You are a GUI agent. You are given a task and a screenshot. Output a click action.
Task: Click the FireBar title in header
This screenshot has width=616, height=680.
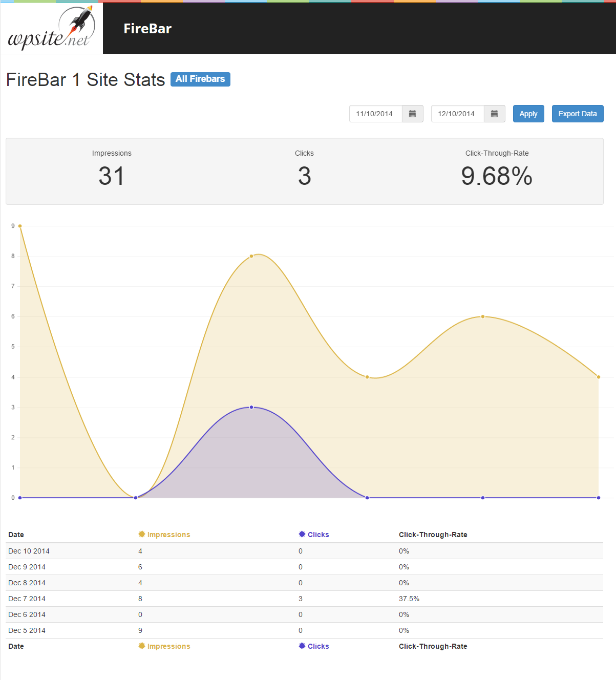point(147,29)
